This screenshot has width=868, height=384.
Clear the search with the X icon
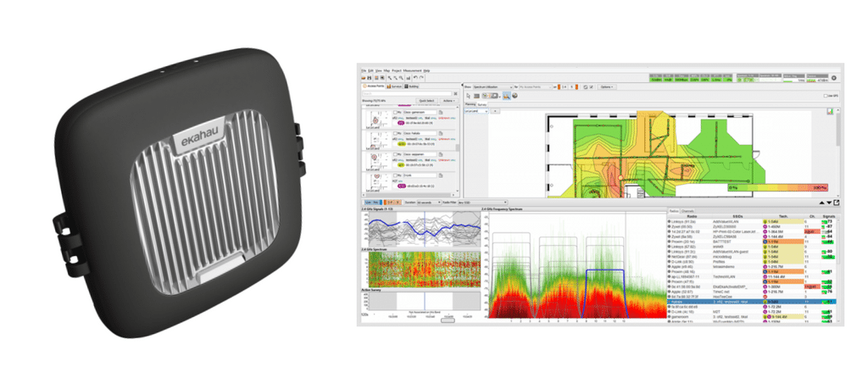coord(455,94)
